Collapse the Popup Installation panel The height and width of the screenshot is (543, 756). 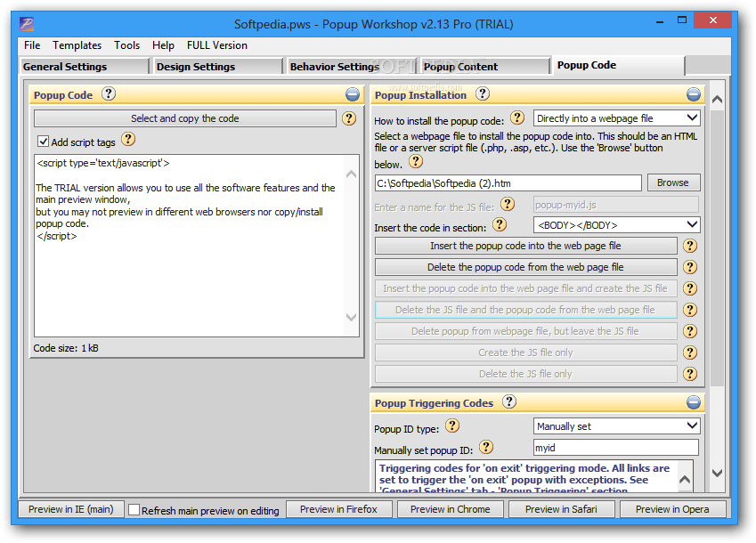click(x=694, y=93)
